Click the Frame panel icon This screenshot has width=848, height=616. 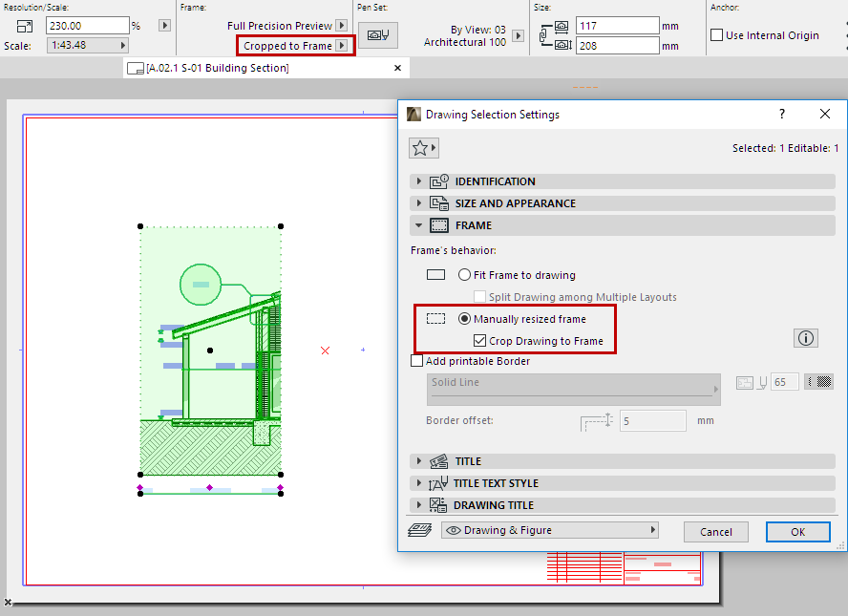point(439,225)
